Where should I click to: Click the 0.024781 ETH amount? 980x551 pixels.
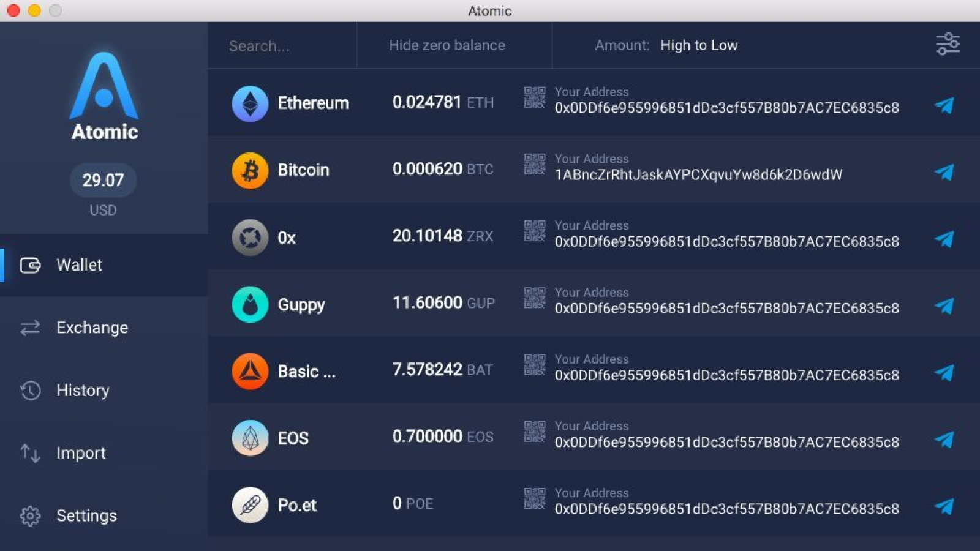click(x=443, y=102)
